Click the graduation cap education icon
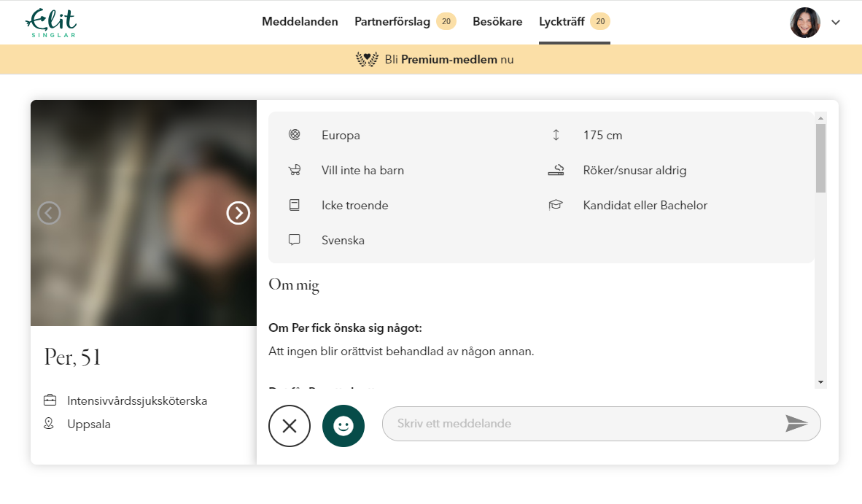 pyautogui.click(x=556, y=205)
